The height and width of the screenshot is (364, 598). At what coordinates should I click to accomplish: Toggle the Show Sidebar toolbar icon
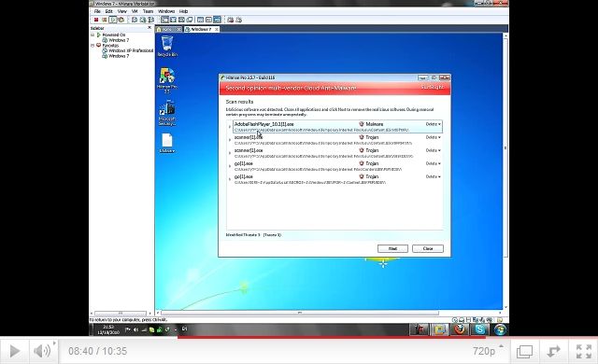(164, 20)
